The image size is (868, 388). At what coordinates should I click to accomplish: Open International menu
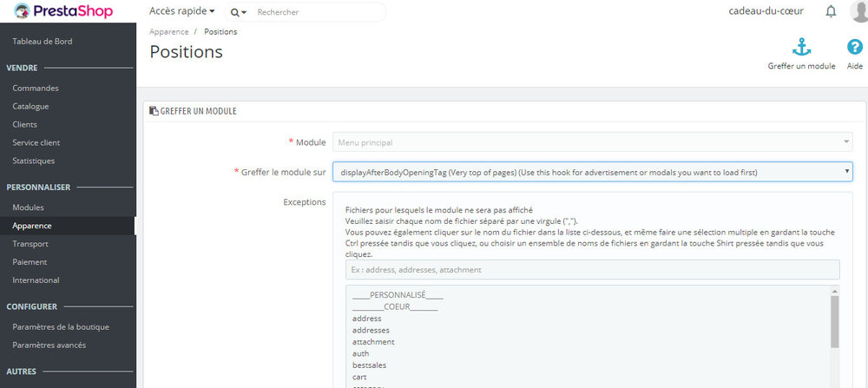(36, 280)
